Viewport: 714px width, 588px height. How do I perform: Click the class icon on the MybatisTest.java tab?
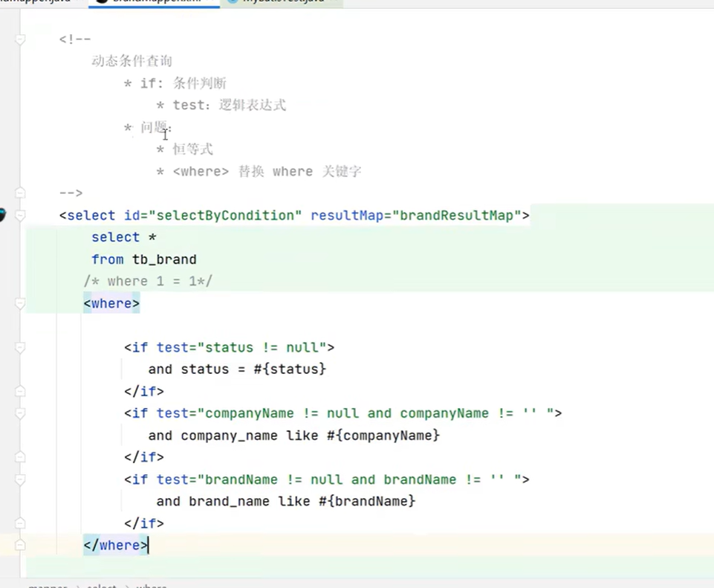coord(233,1)
